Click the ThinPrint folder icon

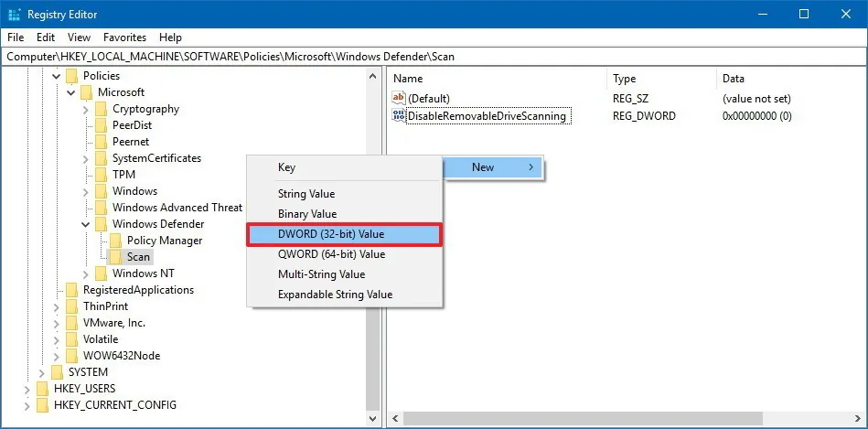tap(71, 306)
